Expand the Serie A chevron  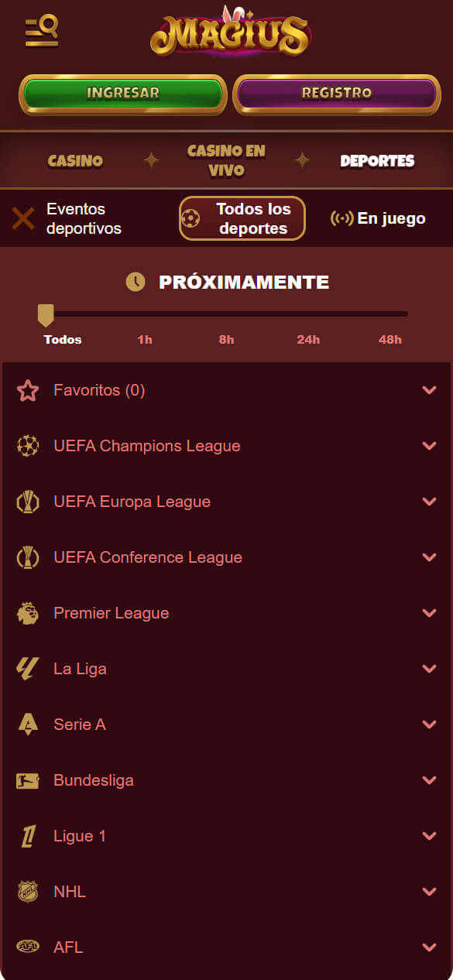pos(430,725)
